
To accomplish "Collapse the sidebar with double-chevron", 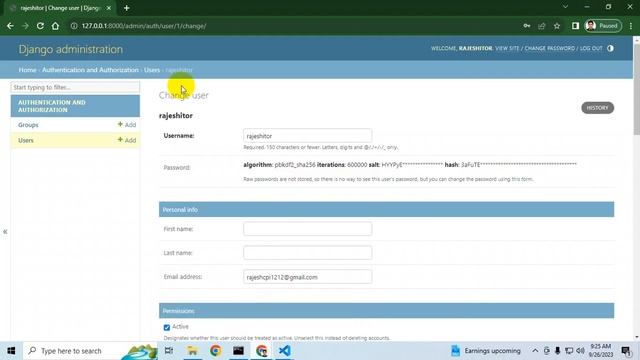I will (x=5, y=231).
